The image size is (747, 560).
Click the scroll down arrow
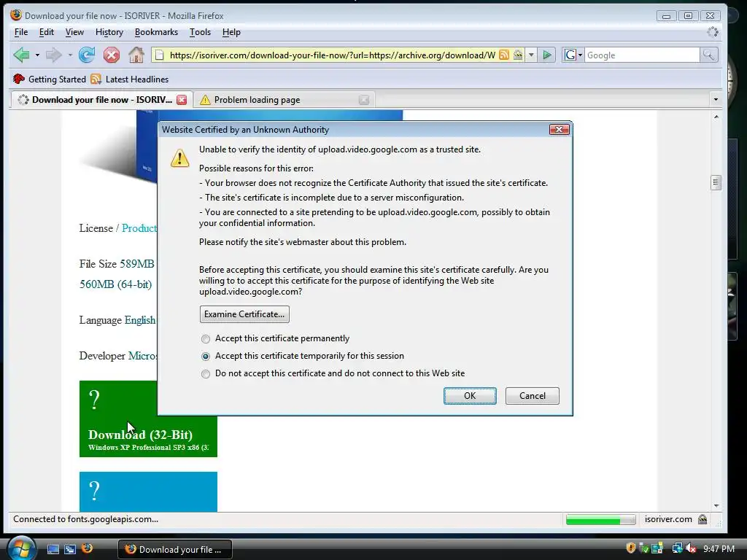[716, 506]
